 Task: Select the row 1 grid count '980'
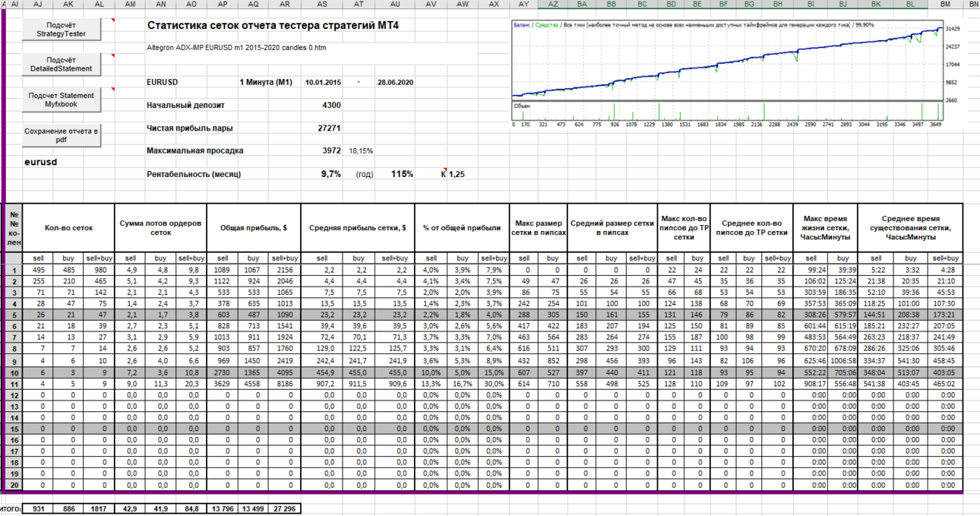(99, 270)
